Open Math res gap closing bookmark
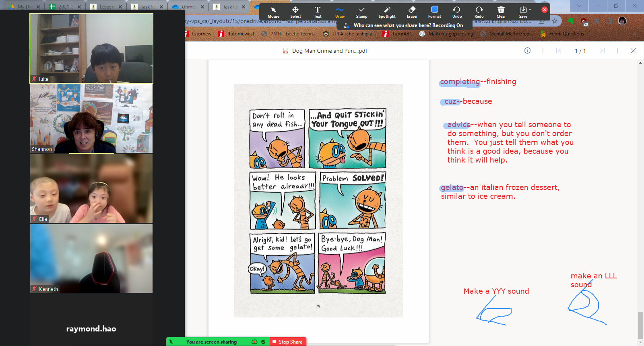This screenshot has width=644, height=346. coord(446,34)
